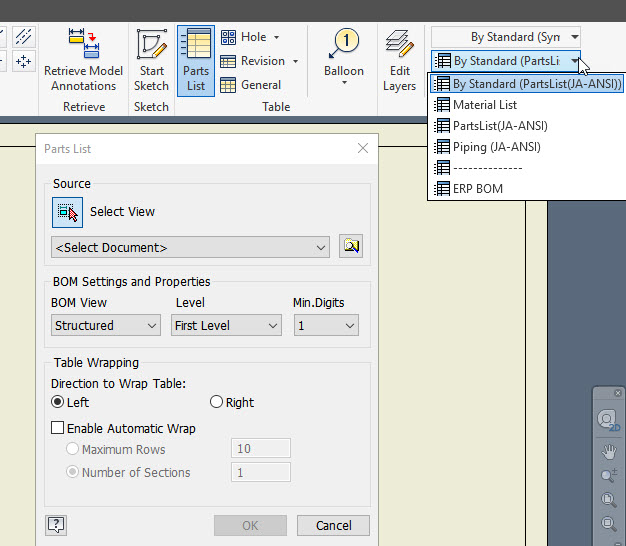Select the Right wrap direction
This screenshot has width=626, height=546.
point(216,402)
